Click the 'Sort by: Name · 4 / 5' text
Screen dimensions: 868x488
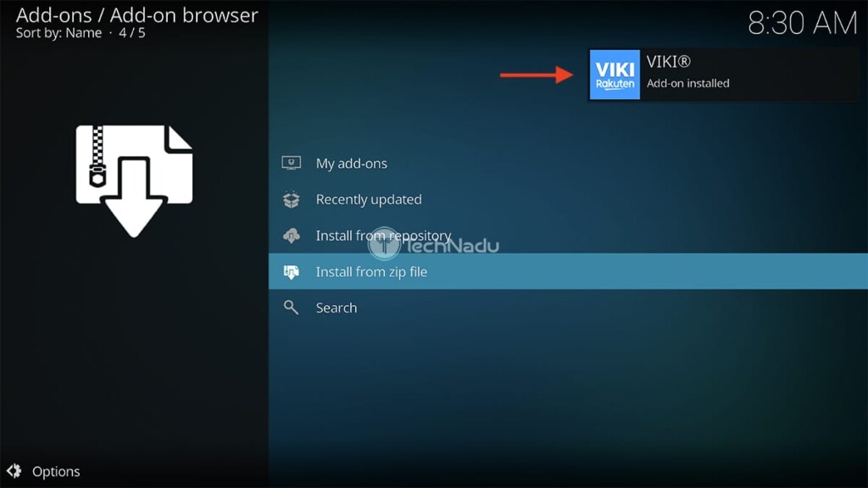(x=81, y=33)
